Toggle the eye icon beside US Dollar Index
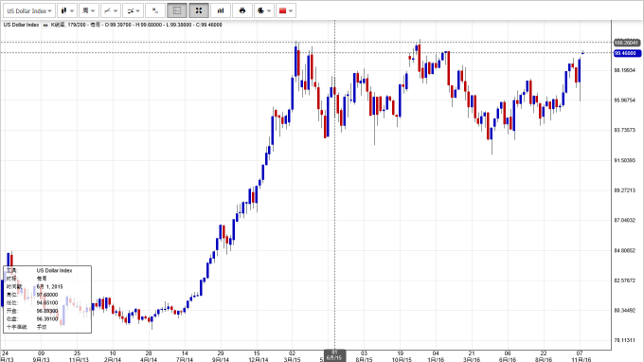The height and width of the screenshot is (362, 644). 45,25
